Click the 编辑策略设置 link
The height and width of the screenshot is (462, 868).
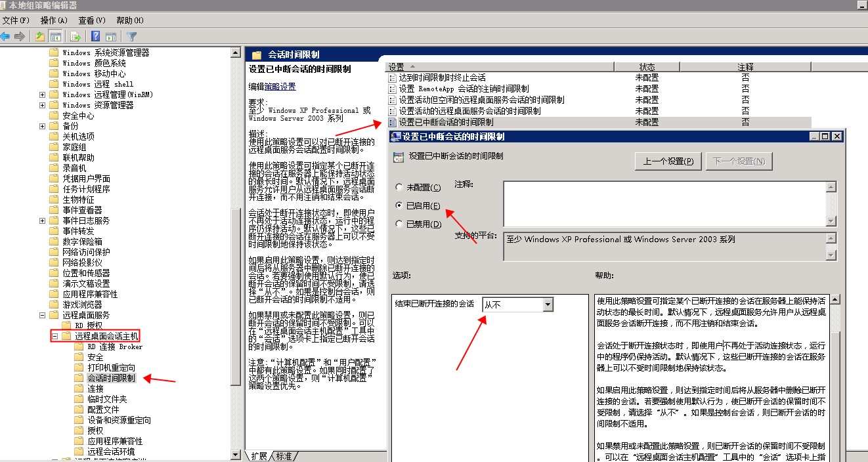point(280,87)
